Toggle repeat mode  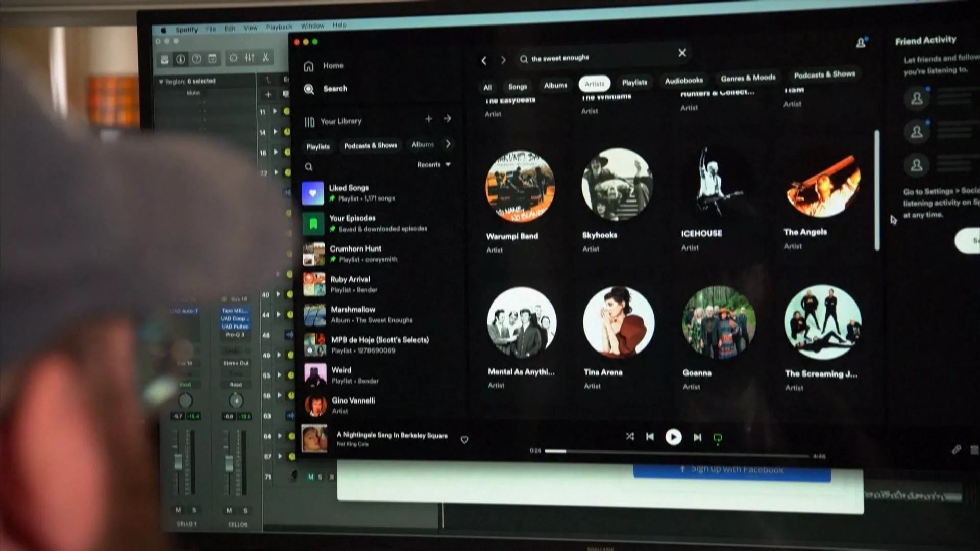point(717,438)
